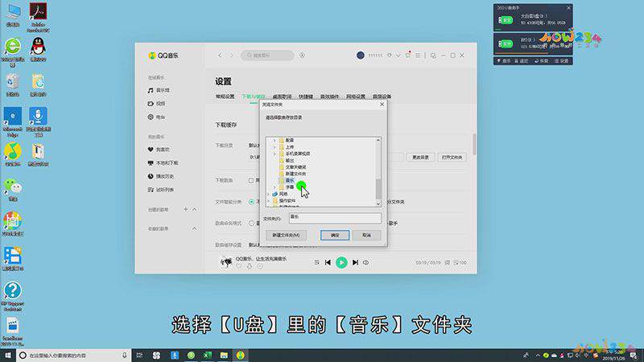Open the user avatar profile
The height and width of the screenshot is (362, 644).
tap(360, 56)
